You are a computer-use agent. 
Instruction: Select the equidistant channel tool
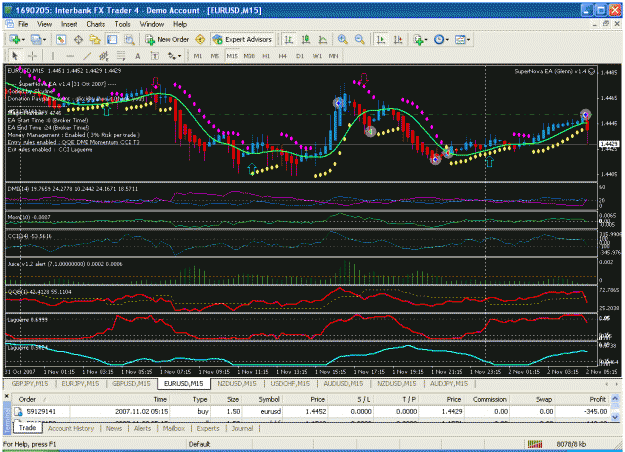coord(104,56)
